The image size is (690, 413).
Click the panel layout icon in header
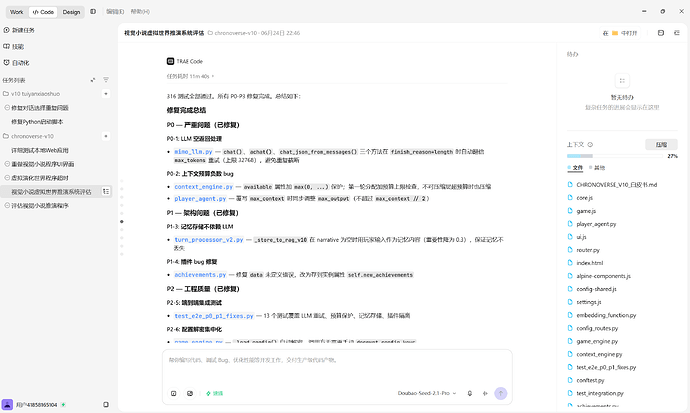[661, 33]
